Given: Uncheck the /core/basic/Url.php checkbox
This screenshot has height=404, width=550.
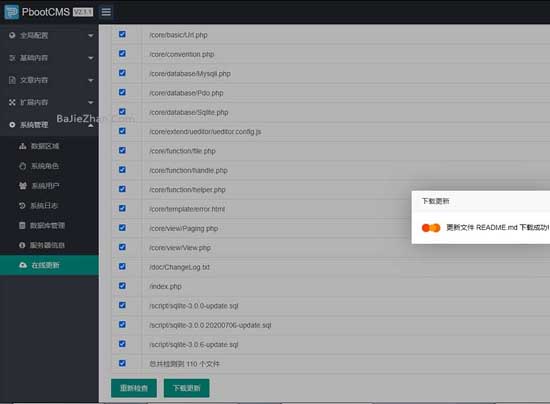Looking at the screenshot, I should tap(122, 34).
